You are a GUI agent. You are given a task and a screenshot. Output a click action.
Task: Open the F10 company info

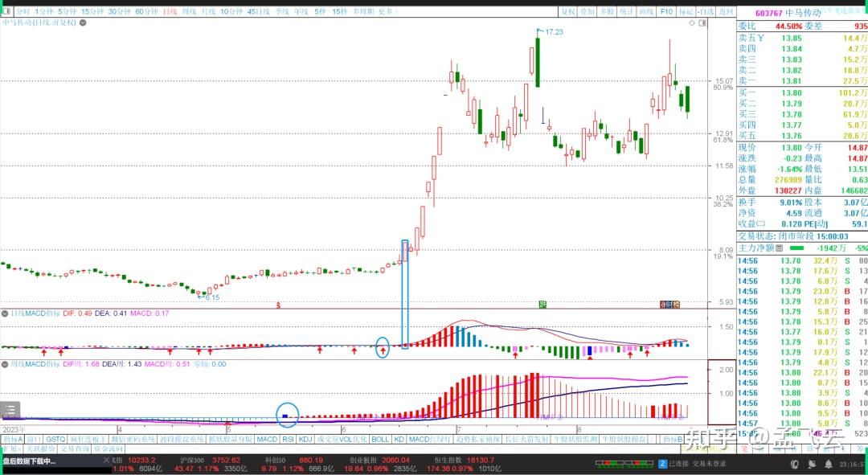[x=666, y=11]
